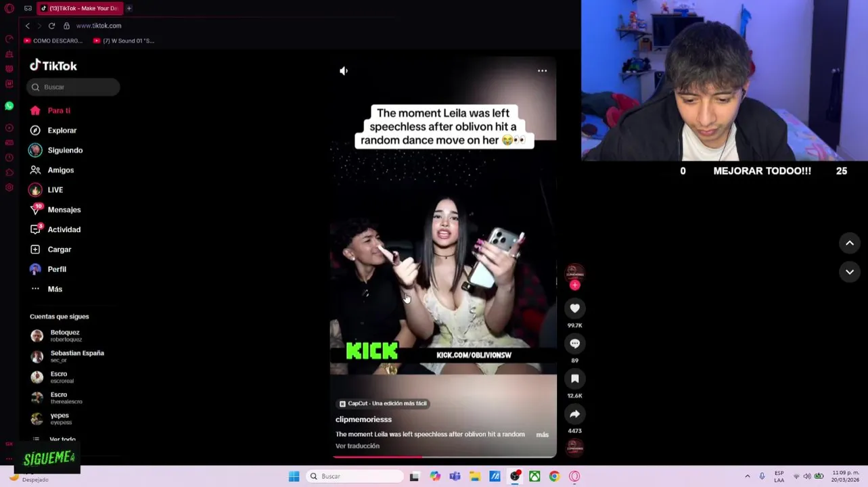Open the comments showing 89
This screenshot has width=868, height=487.
coord(574,344)
